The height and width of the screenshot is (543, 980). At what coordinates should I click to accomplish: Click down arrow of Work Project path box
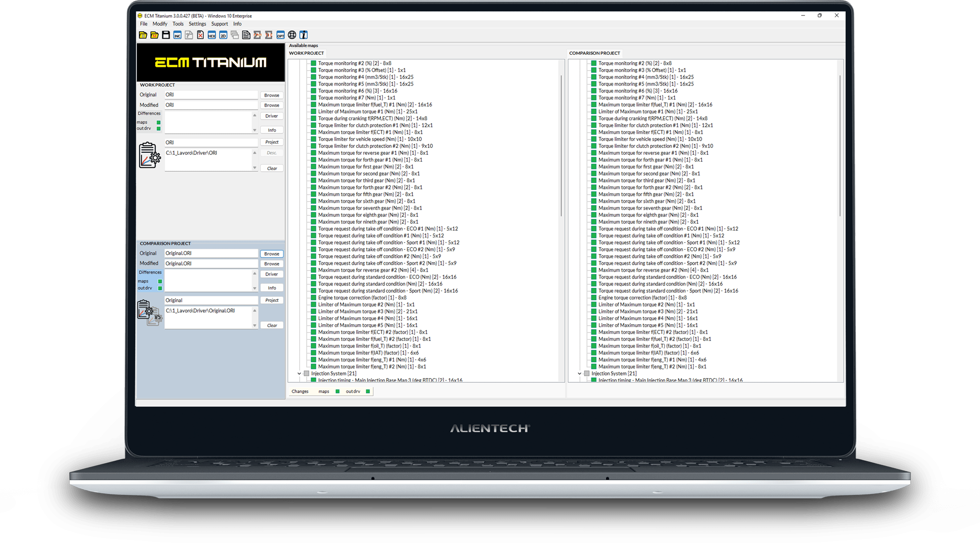pos(254,167)
